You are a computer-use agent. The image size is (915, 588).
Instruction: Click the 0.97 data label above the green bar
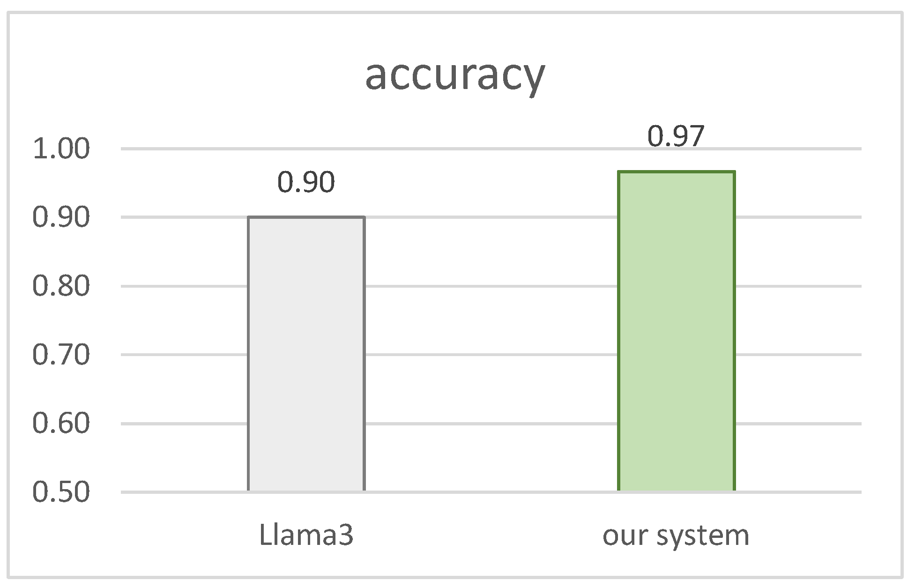coord(676,136)
